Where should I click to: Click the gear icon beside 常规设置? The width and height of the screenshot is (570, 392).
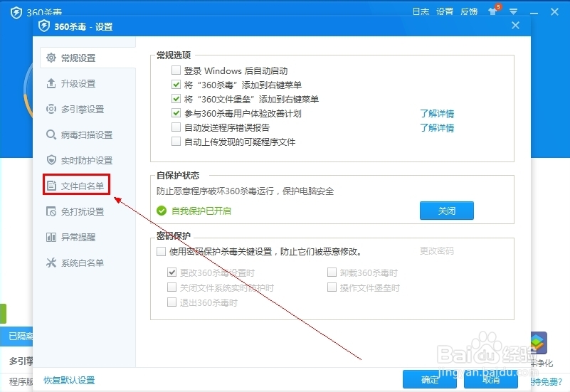tap(51, 58)
